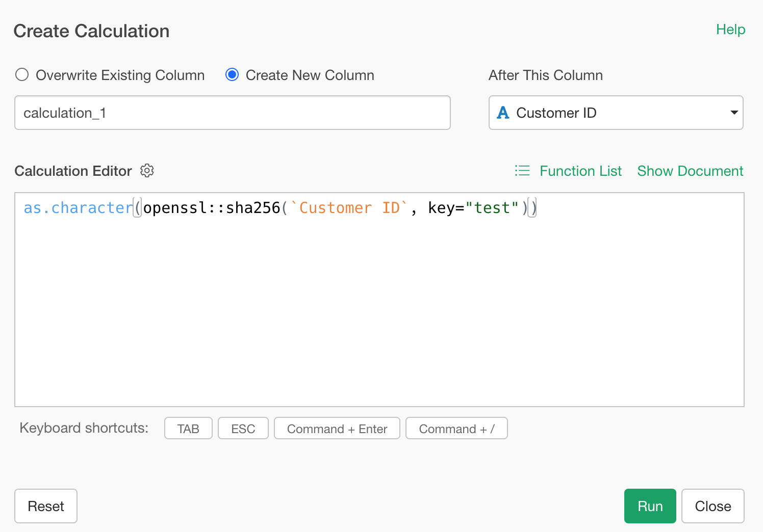Click the TAB shortcut key

[x=188, y=429]
